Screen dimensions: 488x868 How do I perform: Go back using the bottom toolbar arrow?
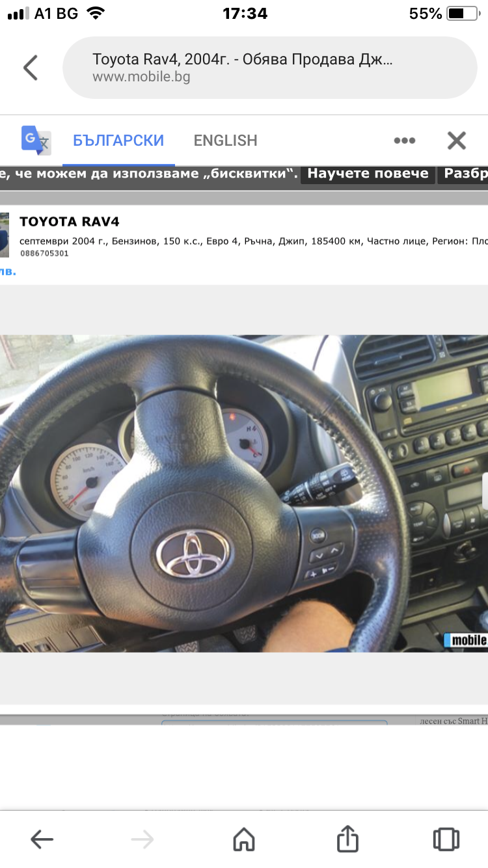pos(42,839)
